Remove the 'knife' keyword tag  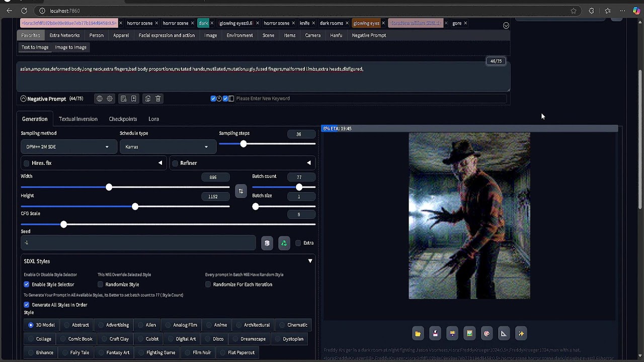314,23
